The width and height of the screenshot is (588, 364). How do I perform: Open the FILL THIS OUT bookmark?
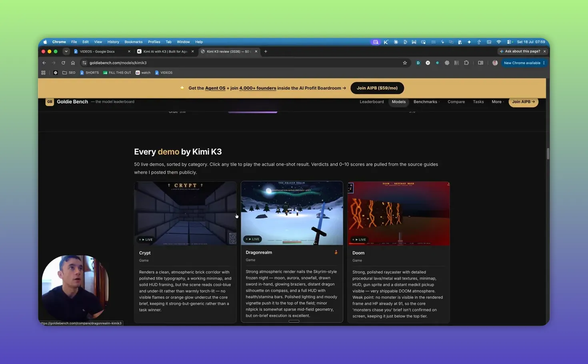pyautogui.click(x=117, y=73)
